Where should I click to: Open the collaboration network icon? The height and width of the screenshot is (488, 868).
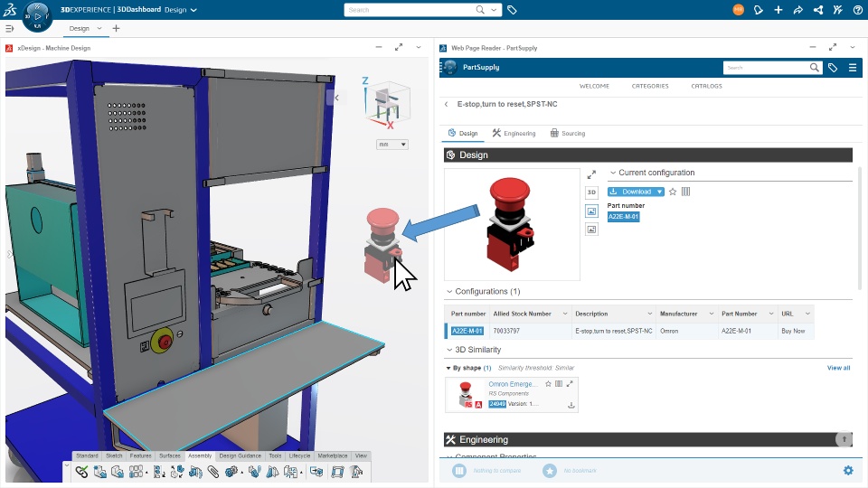817,10
